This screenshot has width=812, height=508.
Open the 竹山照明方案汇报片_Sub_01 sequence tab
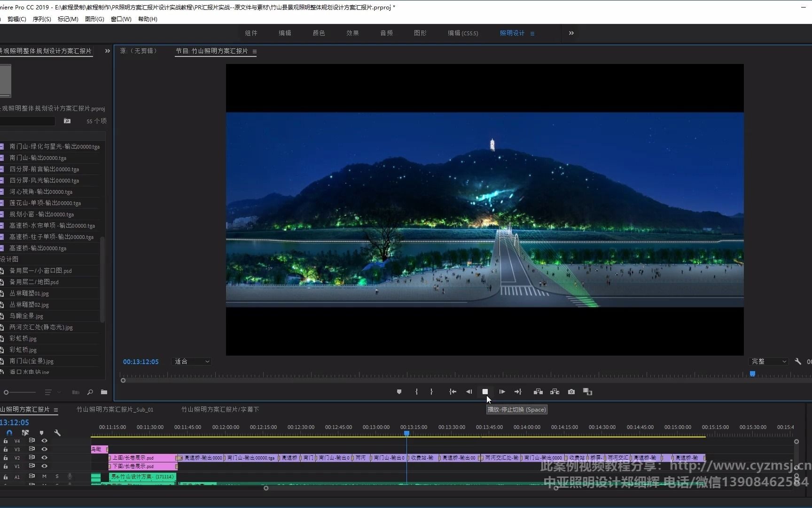point(115,410)
